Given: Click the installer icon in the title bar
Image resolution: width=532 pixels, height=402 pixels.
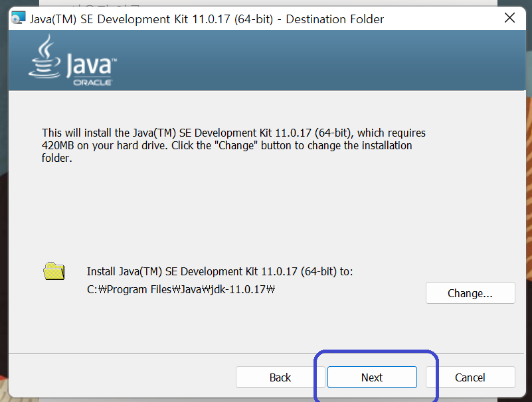Looking at the screenshot, I should tap(19, 18).
